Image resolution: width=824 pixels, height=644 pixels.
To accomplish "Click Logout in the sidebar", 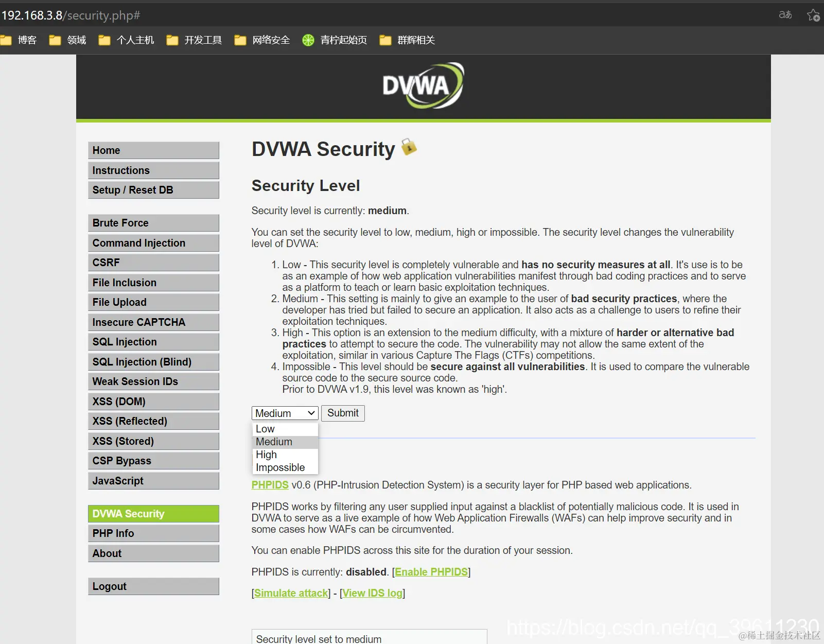I will 153,586.
